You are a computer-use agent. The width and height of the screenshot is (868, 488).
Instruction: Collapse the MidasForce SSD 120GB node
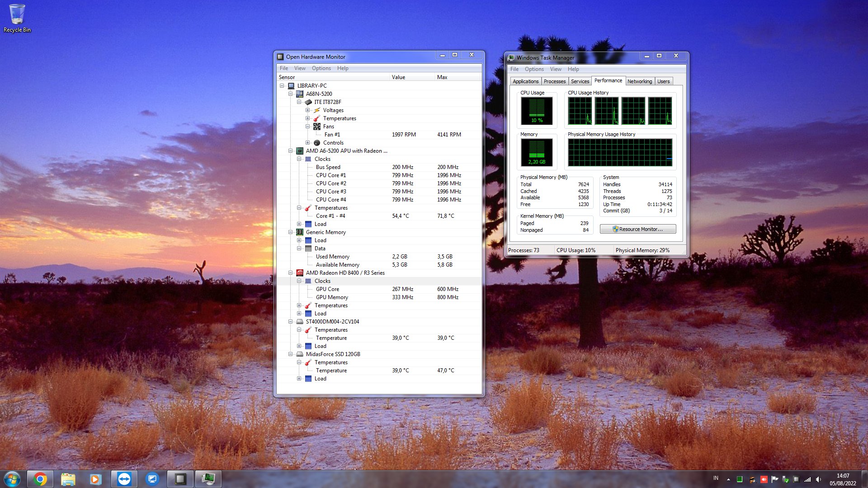[x=290, y=354]
